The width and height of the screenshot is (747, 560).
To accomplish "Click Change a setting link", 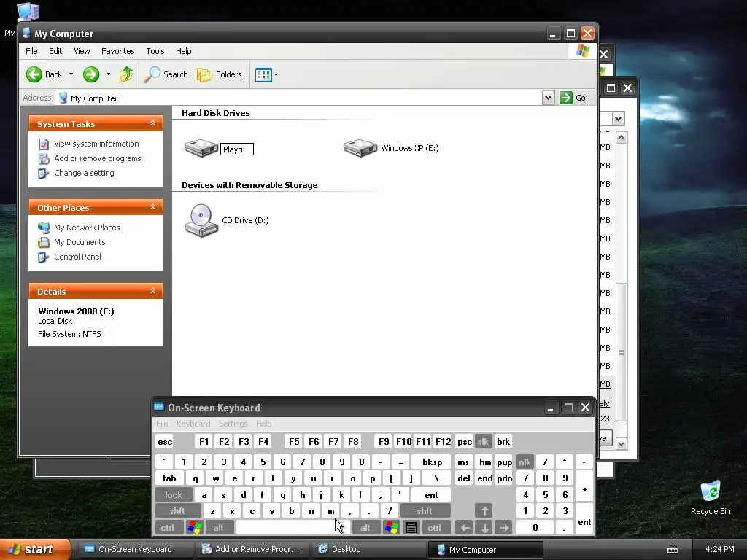I will (84, 173).
